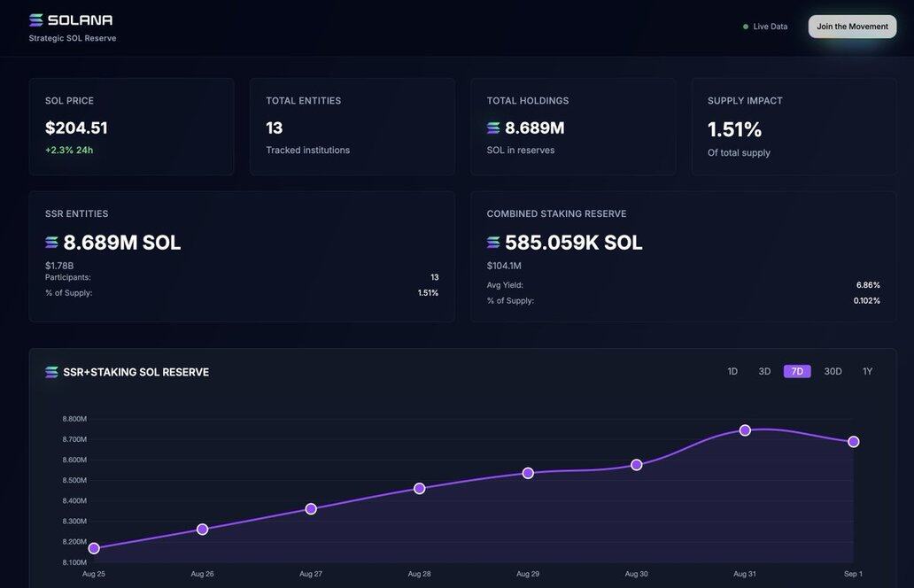Click the Aug 28 data point on chart
Screen dimensions: 914x588
click(420, 488)
